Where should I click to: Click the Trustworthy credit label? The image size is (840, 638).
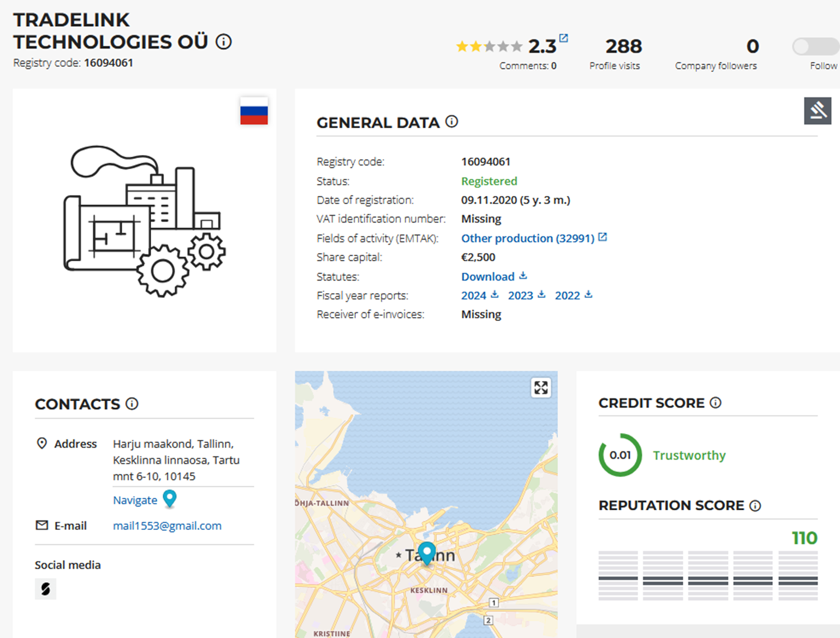coord(689,455)
